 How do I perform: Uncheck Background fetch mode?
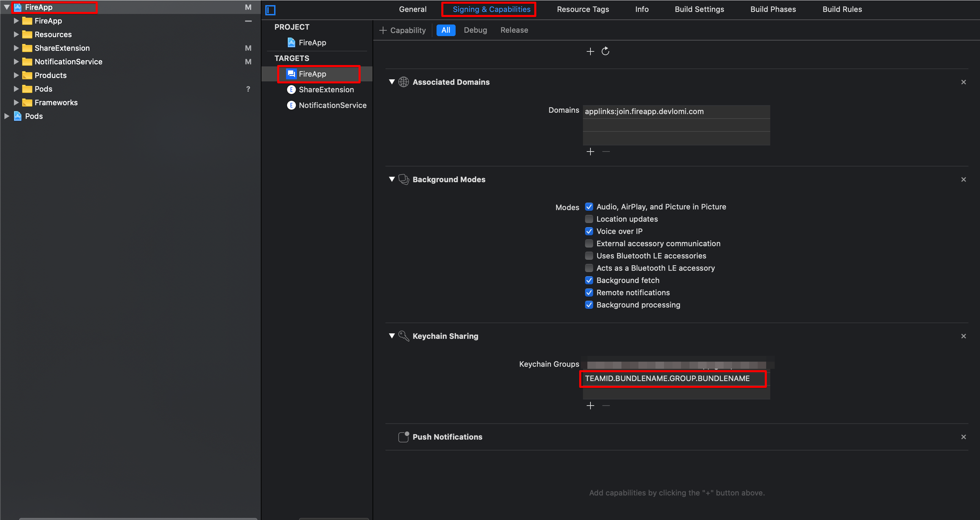(588, 280)
